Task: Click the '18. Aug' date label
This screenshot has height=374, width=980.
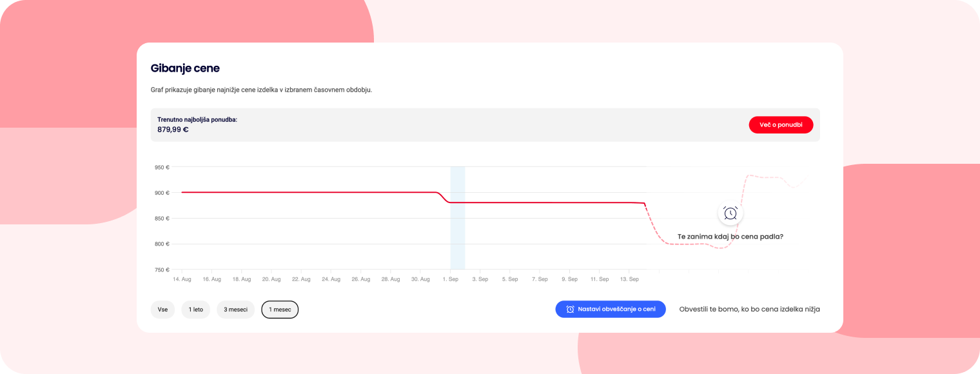Action: [x=241, y=279]
